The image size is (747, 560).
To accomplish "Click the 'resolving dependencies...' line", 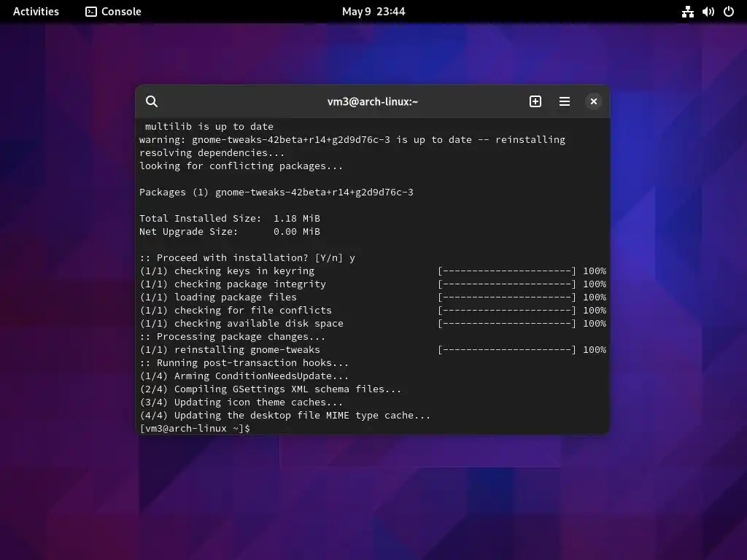I will click(212, 153).
